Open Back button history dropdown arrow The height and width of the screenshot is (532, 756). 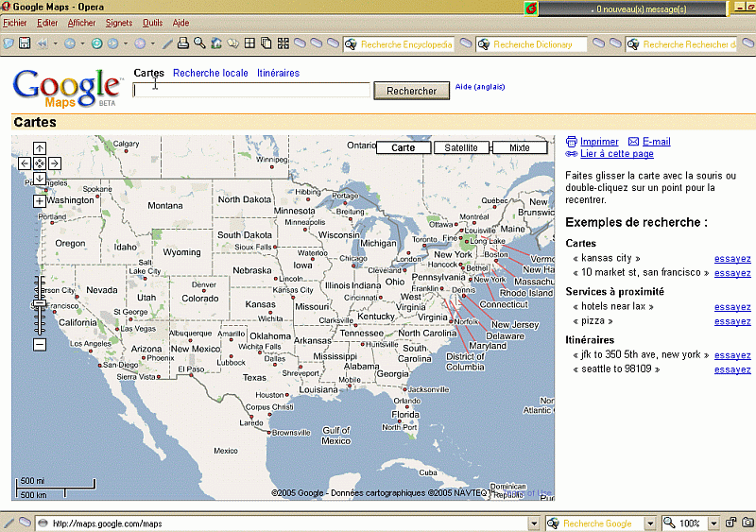82,43
